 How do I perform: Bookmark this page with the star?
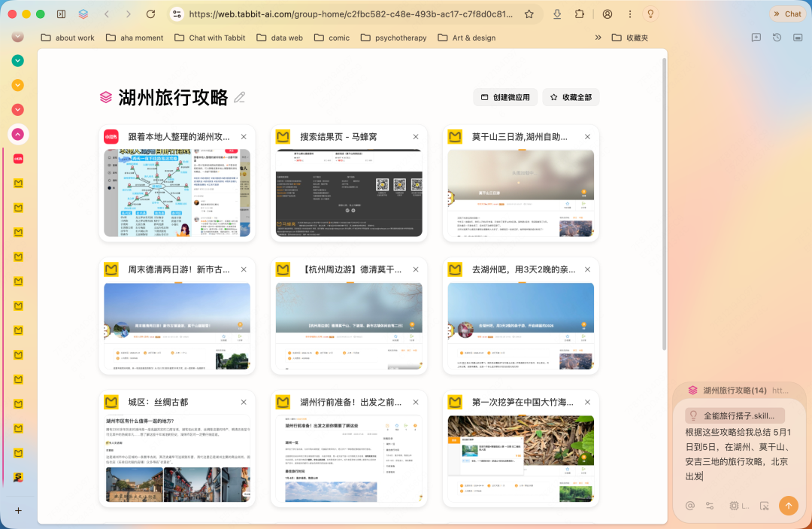pos(529,14)
